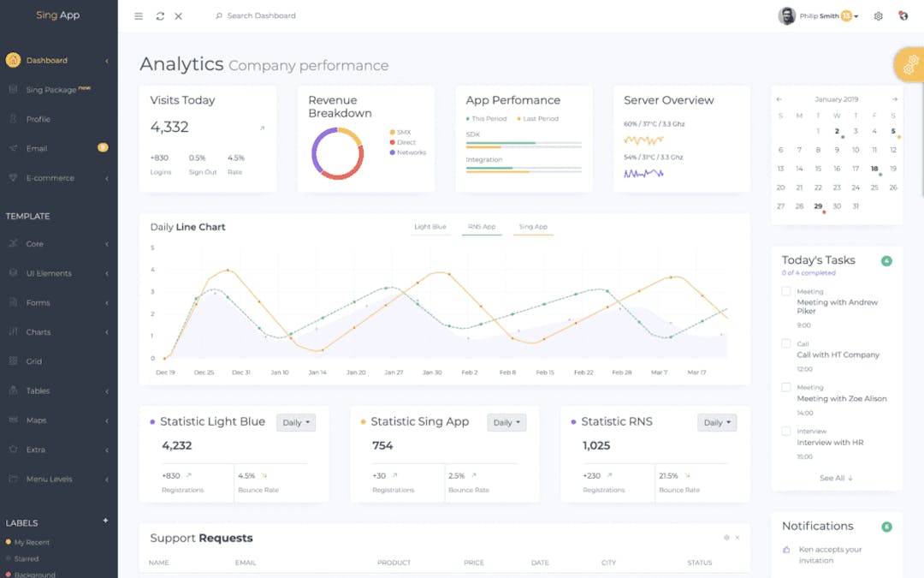Open See All in Today's Tasks

pyautogui.click(x=836, y=478)
